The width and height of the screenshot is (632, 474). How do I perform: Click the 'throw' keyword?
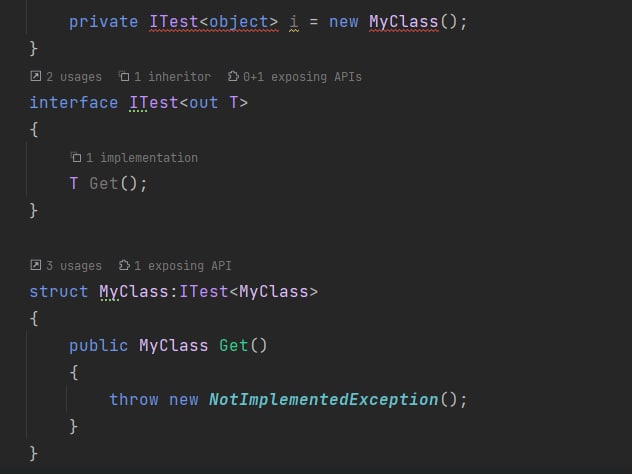134,400
